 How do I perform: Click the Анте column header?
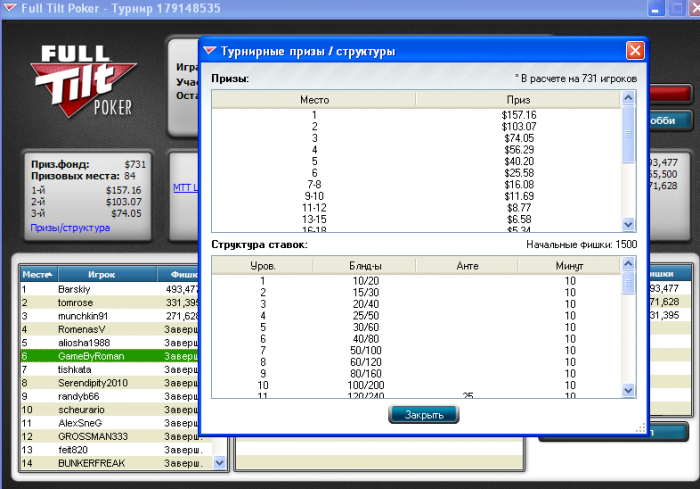[x=467, y=266]
